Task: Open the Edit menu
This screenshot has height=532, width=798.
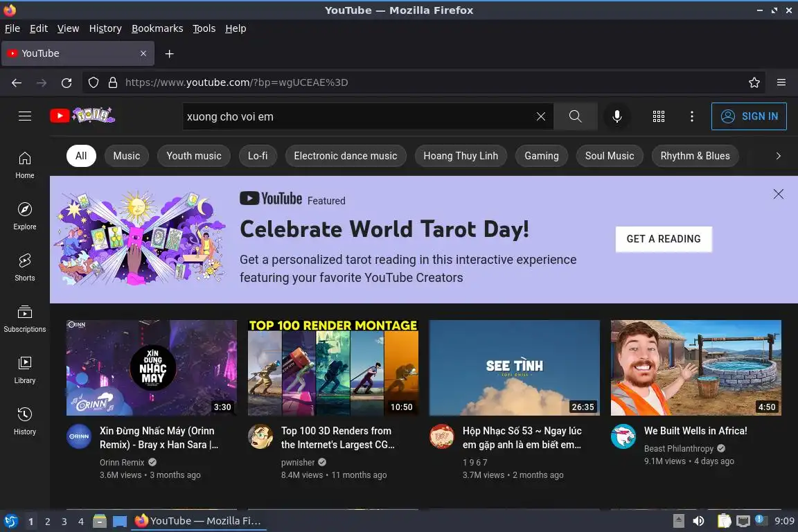Action: (x=39, y=28)
